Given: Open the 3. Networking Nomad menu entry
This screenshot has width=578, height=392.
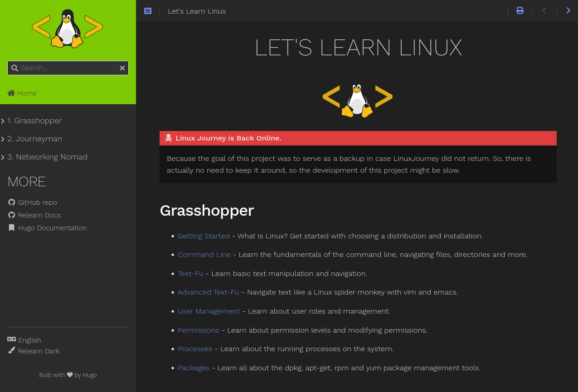Looking at the screenshot, I should tap(47, 157).
